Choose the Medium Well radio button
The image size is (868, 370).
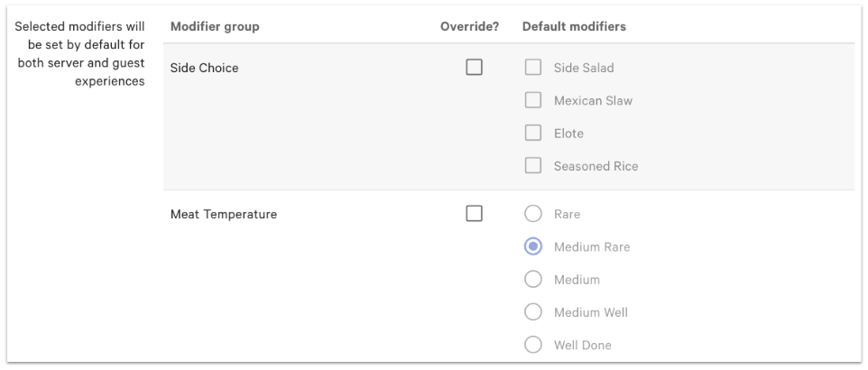(533, 311)
